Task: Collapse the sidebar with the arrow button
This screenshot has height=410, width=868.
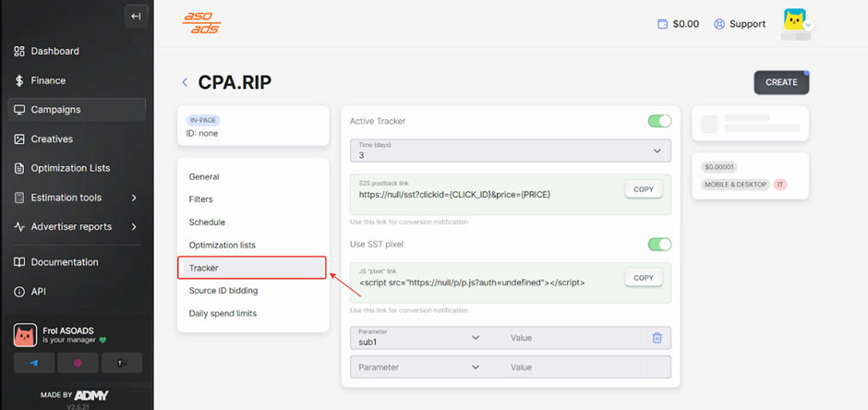Action: click(136, 16)
